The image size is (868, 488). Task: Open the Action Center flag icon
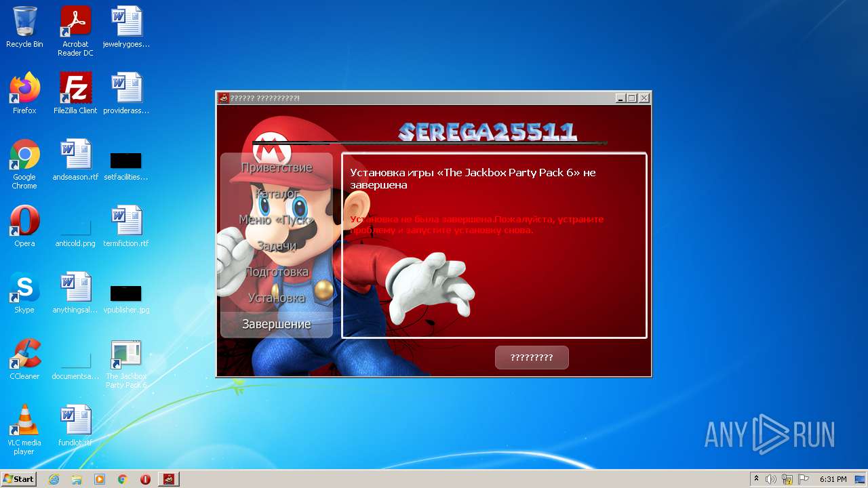coord(804,479)
